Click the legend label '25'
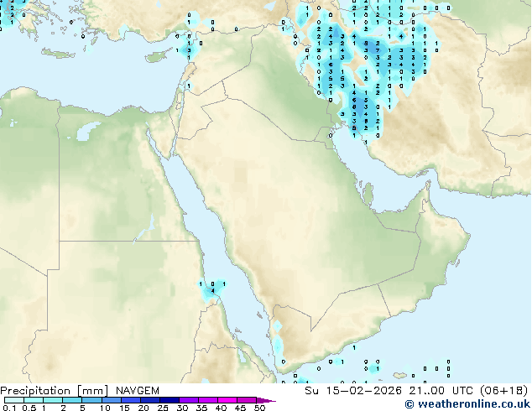The width and height of the screenshot is (532, 411). (163, 408)
